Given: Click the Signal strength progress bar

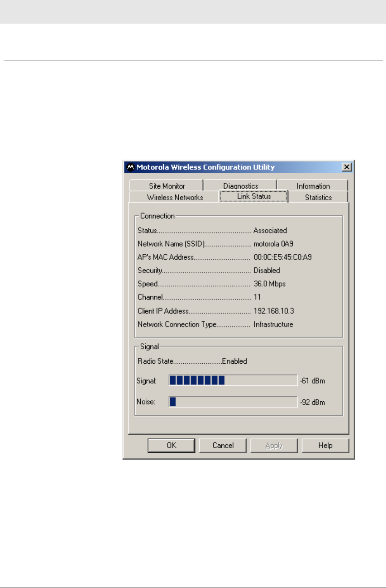Looking at the screenshot, I should click(233, 381).
